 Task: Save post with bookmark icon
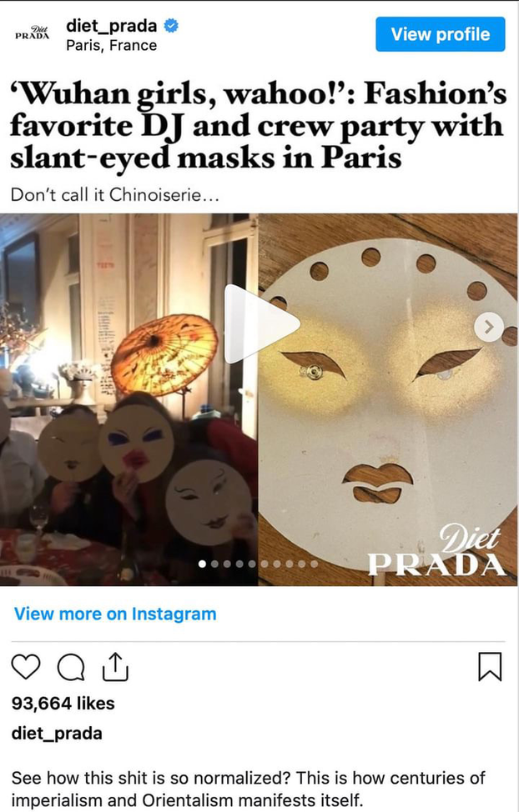click(x=490, y=666)
